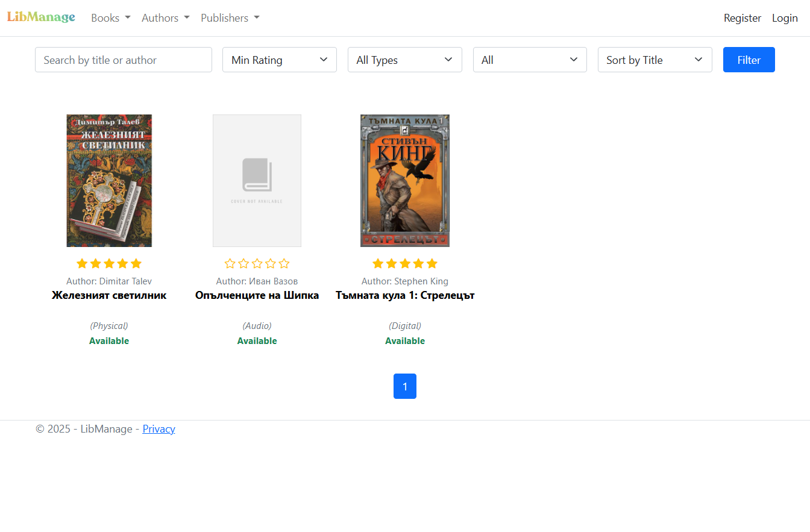The image size is (810, 532).
Task: Open the cover-not-available placeholder image
Action: click(x=257, y=181)
